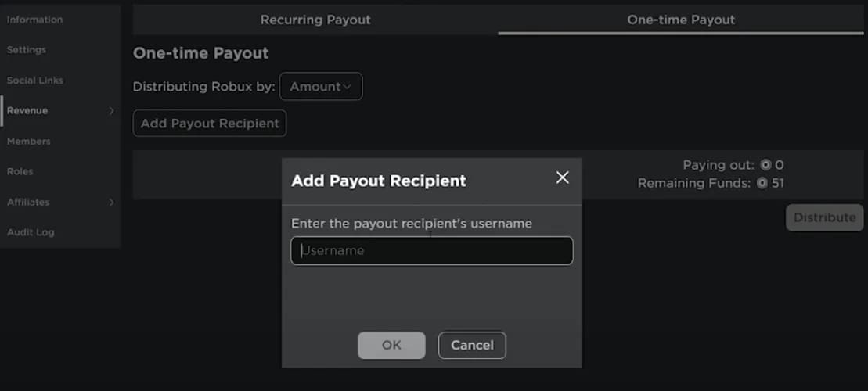Expand the Affiliates submenu arrow
The width and height of the screenshot is (868, 391).
(x=111, y=203)
